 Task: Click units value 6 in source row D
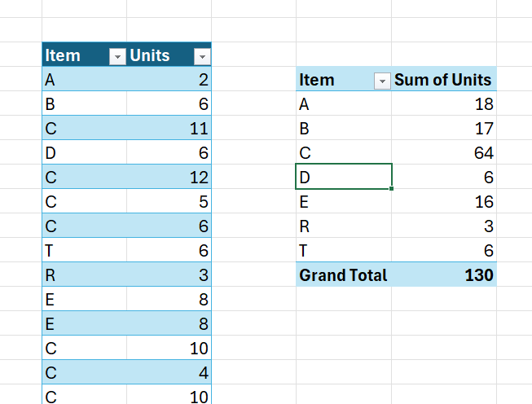click(169, 152)
